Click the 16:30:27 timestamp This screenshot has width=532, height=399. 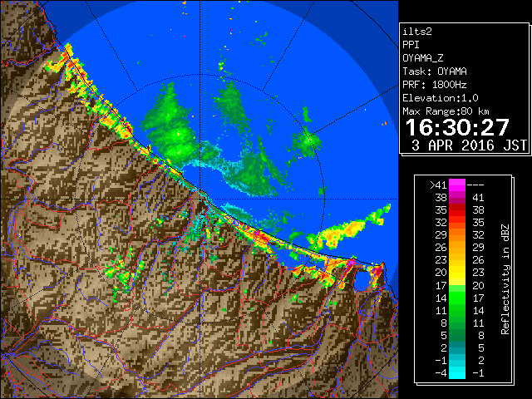pos(457,127)
